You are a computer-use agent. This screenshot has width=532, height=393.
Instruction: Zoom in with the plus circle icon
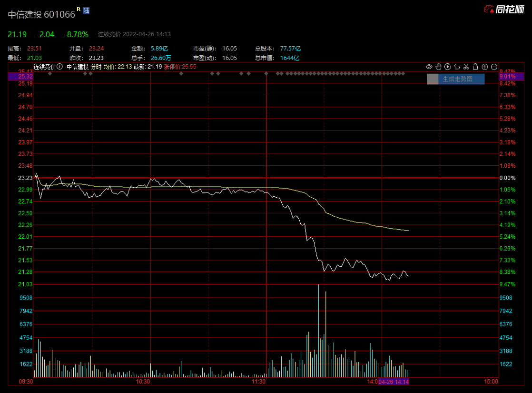485,67
